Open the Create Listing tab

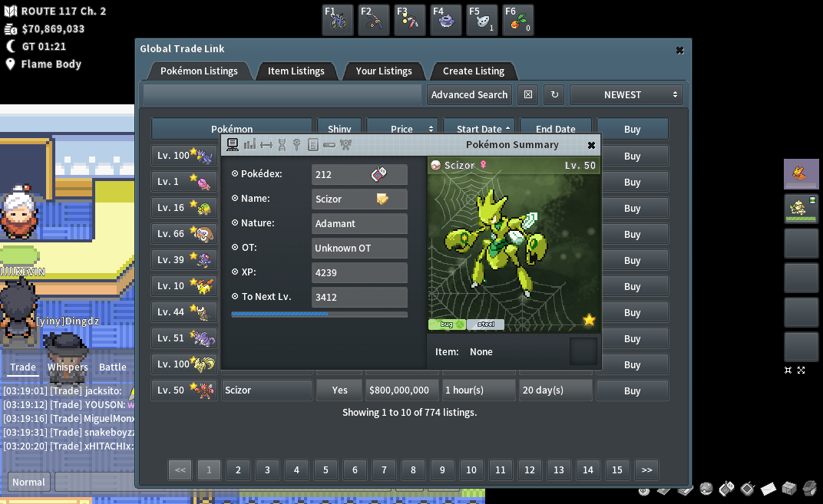[x=473, y=71]
